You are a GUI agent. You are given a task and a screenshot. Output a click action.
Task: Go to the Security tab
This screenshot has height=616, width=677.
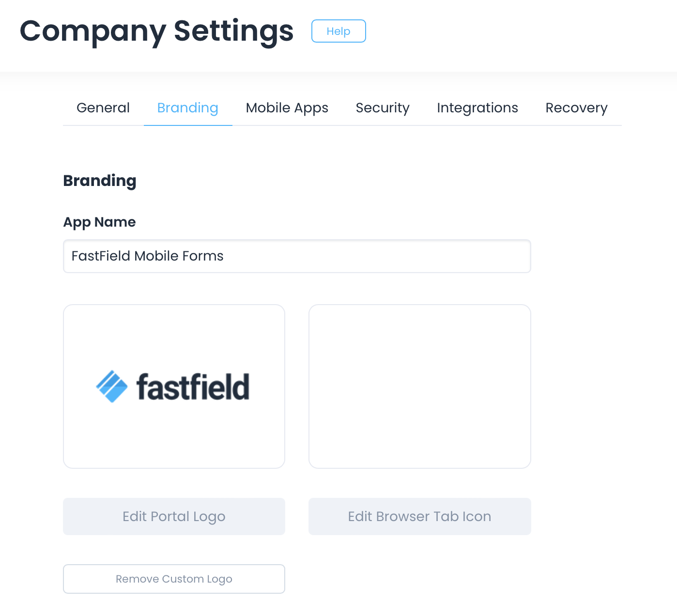click(x=383, y=108)
